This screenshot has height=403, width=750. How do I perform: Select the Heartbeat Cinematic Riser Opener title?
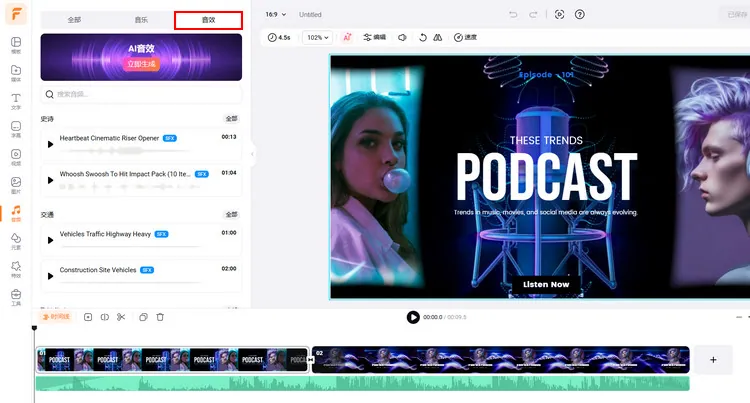[109, 138]
